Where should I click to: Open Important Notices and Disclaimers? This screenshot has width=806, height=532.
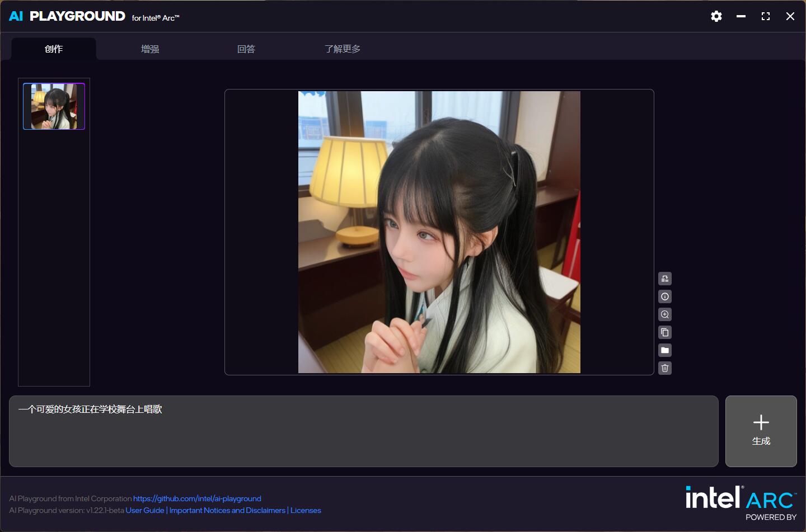227,510
